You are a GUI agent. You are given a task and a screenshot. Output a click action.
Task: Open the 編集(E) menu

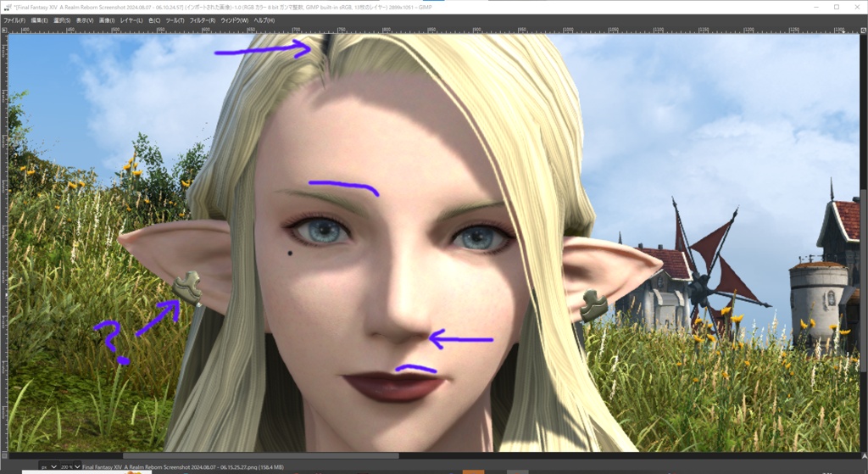pos(39,20)
